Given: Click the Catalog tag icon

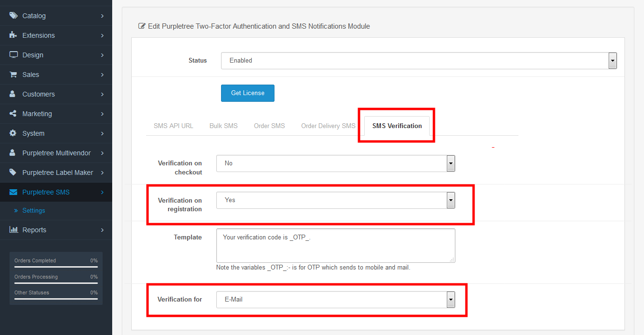Looking at the screenshot, I should (x=13, y=16).
